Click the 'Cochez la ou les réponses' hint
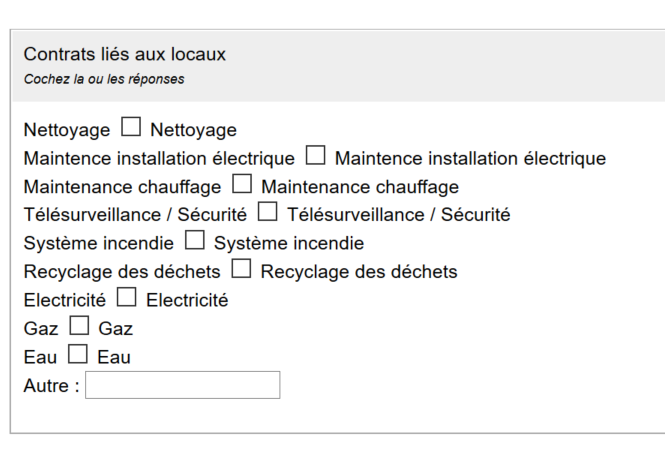The height and width of the screenshot is (450, 665). [x=104, y=79]
